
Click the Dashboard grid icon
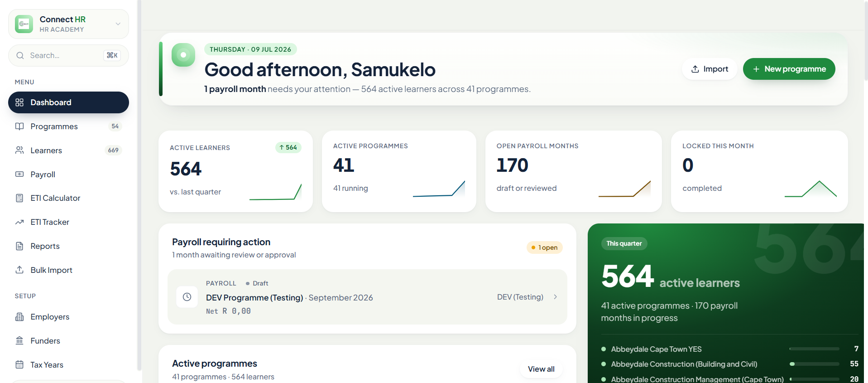pos(19,102)
